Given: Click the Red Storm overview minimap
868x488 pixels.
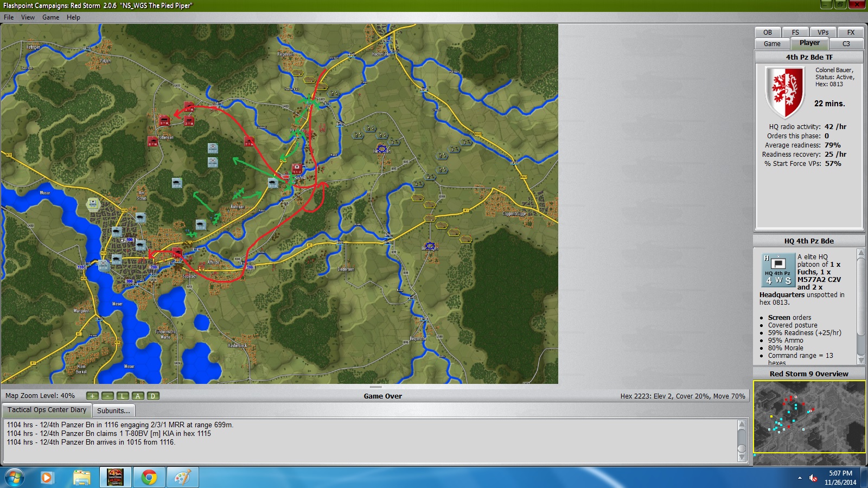Looking at the screenshot, I should (x=809, y=416).
